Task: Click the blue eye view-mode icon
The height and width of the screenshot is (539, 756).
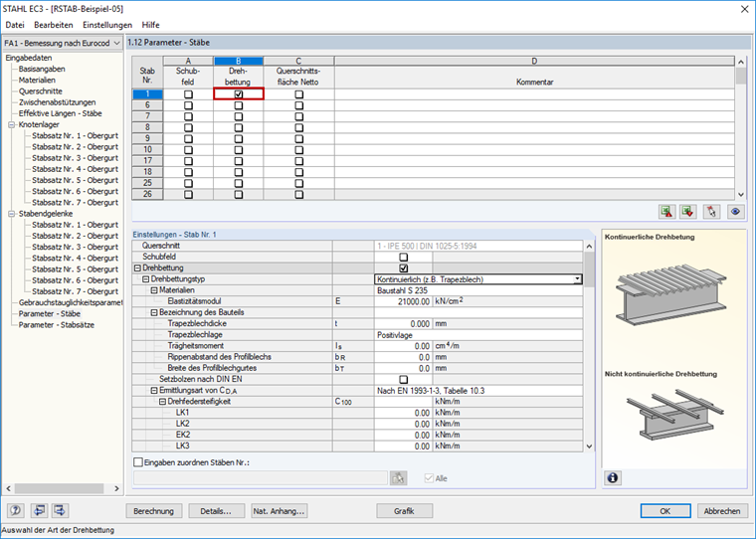Action: tap(735, 212)
